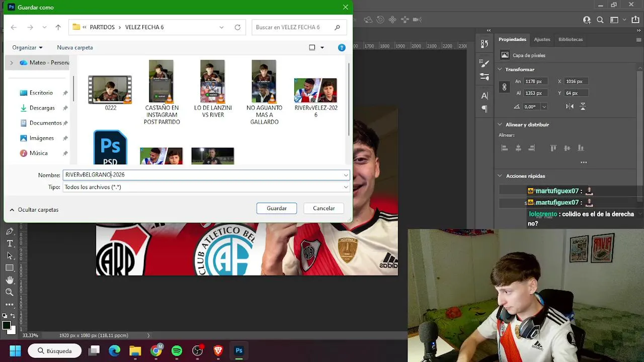Select NO AGUANTO MAS A GALLARDO file

tap(264, 93)
